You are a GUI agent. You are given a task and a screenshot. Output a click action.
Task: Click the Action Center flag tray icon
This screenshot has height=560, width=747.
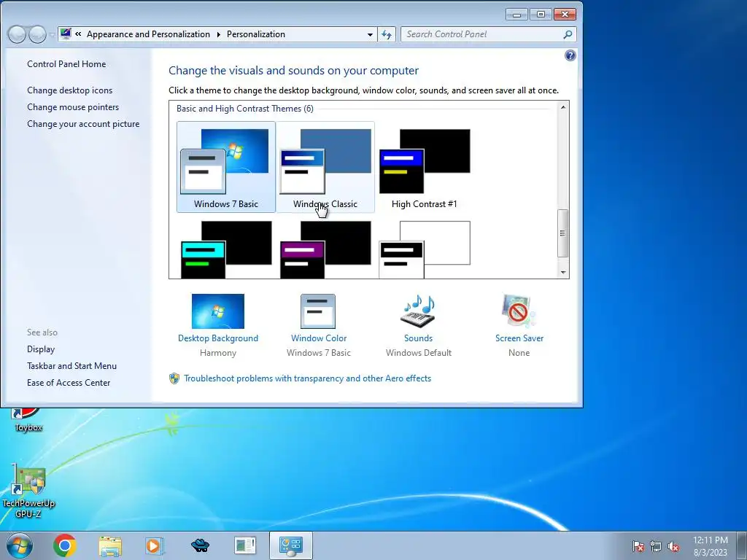coord(638,546)
